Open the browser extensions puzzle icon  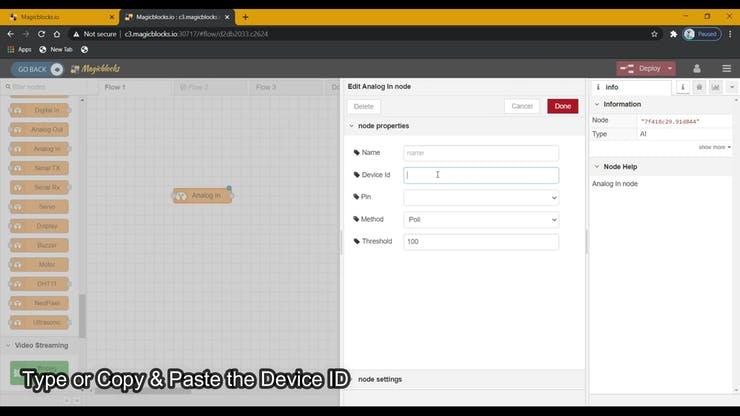pos(673,33)
